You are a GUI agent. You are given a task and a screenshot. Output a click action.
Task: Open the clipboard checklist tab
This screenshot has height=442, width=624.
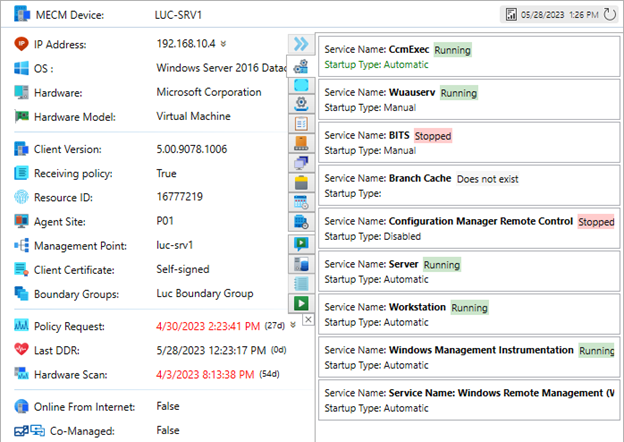[x=301, y=124]
